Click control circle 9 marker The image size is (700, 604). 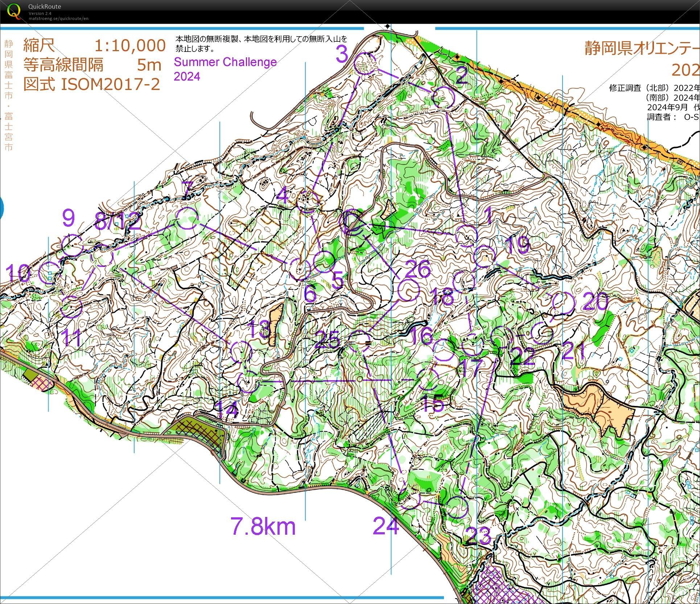pos(73,245)
